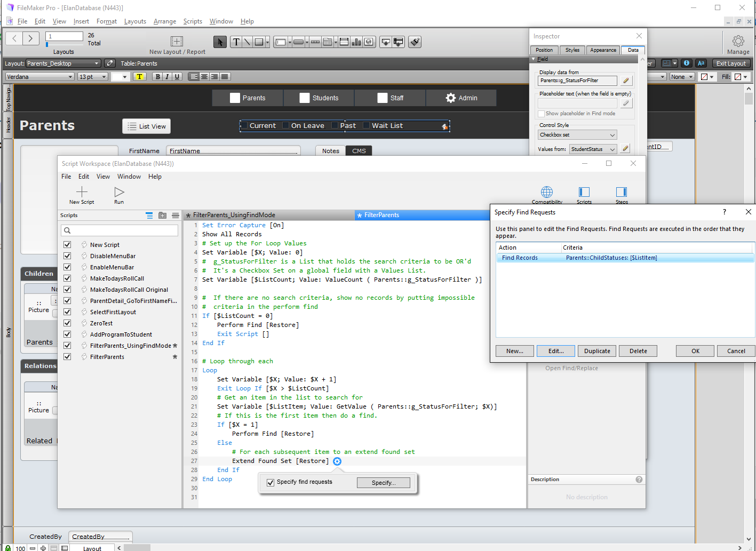Open the Compatibility globe icon
This screenshot has height=551, width=756.
547,192
